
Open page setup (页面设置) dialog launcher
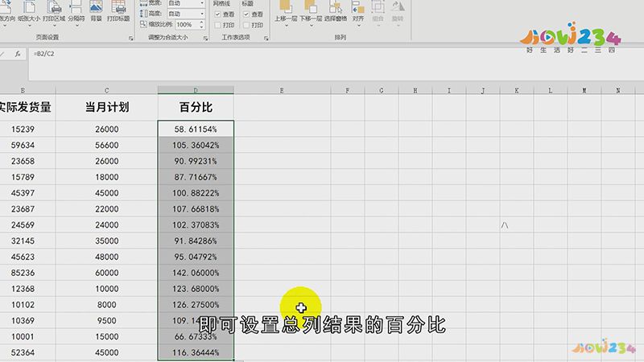tap(131, 38)
